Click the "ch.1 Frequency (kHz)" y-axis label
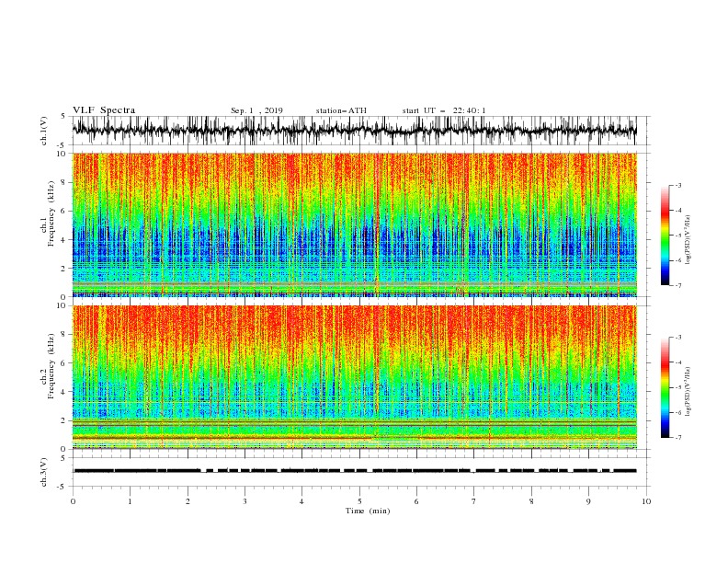Image resolution: width=728 pixels, height=563 pixels. pyautogui.click(x=48, y=213)
